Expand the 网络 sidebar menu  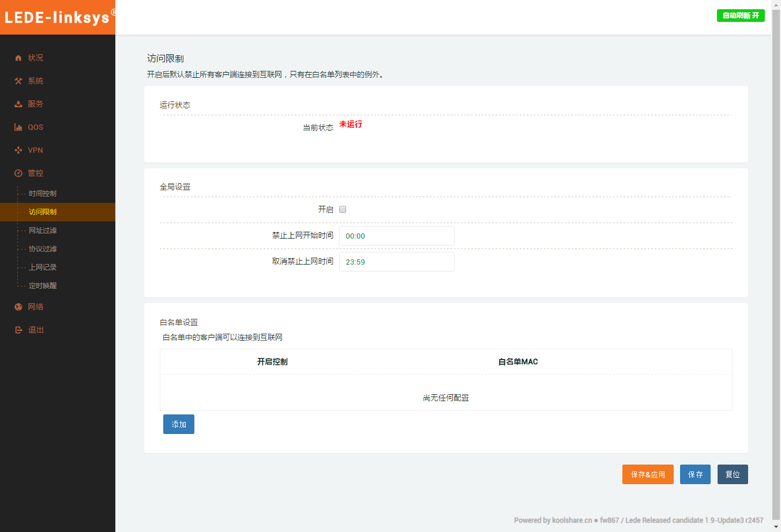point(36,307)
